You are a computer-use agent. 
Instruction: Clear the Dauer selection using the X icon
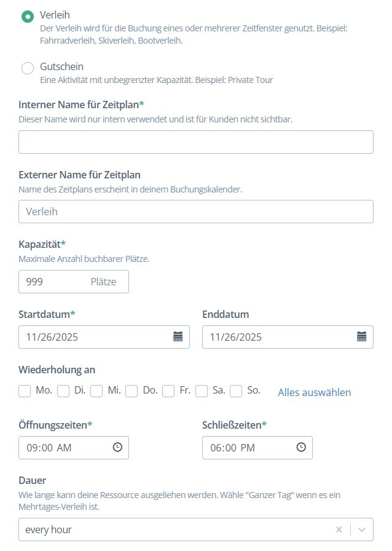point(339,529)
